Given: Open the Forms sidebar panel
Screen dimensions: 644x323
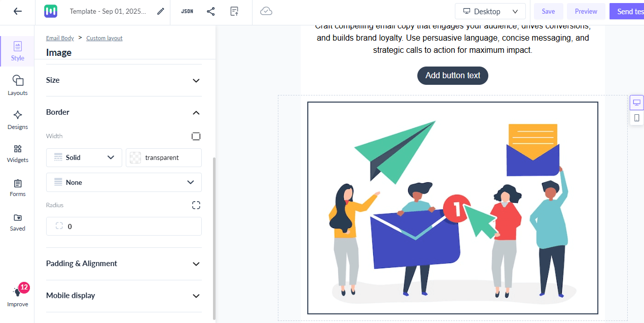Looking at the screenshot, I should tap(18, 187).
